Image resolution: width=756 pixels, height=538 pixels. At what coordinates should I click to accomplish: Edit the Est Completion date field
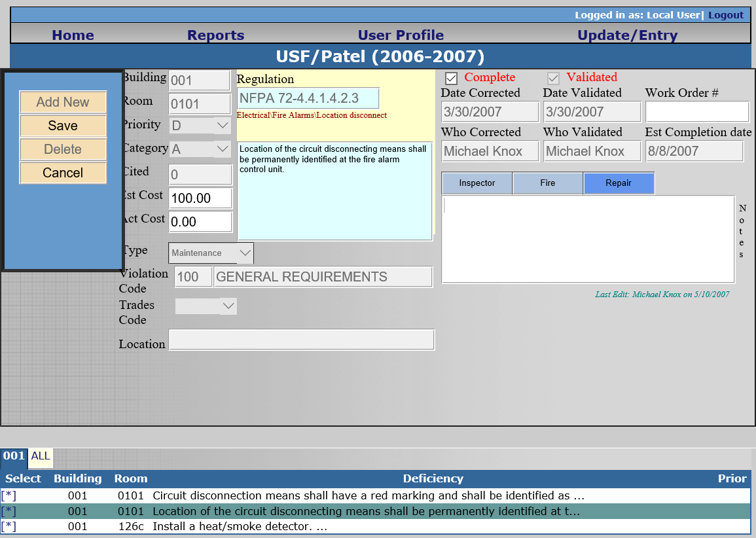(x=694, y=151)
